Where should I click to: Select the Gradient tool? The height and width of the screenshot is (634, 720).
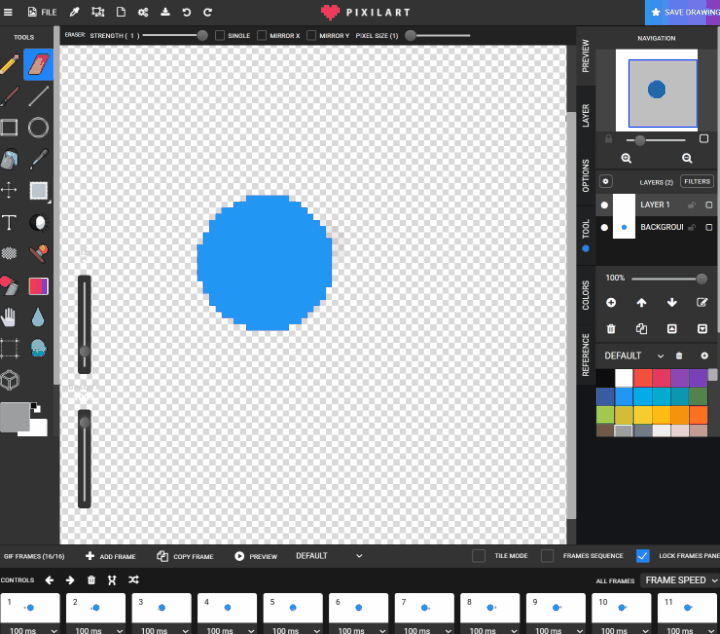39,286
